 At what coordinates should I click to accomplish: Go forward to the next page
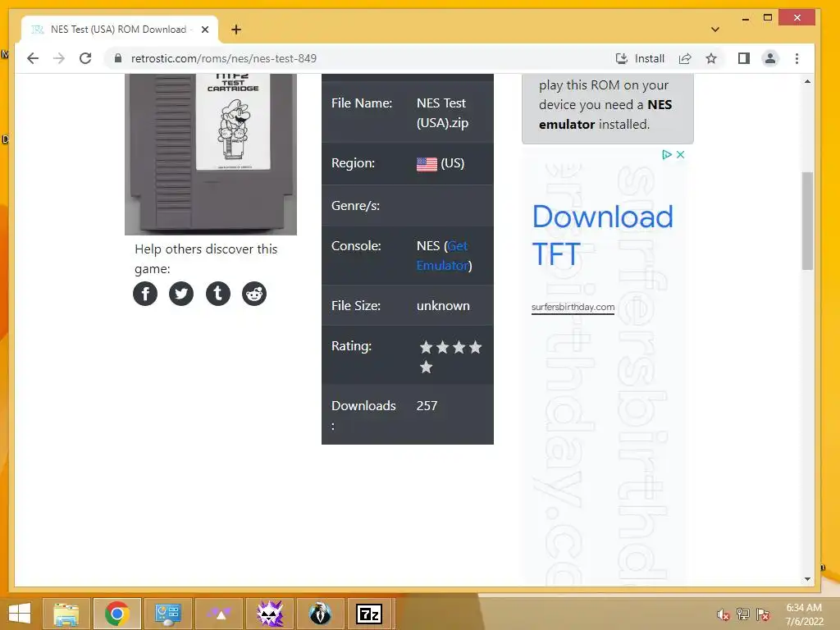pyautogui.click(x=59, y=58)
